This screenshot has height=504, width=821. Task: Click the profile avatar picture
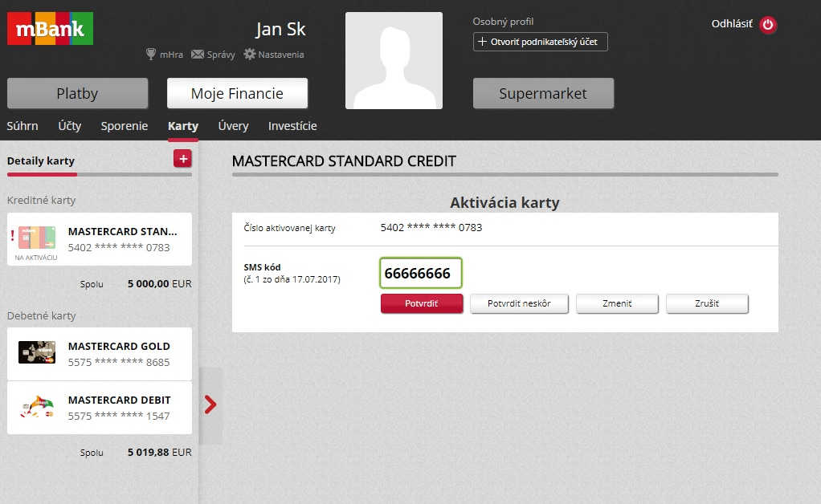394,61
